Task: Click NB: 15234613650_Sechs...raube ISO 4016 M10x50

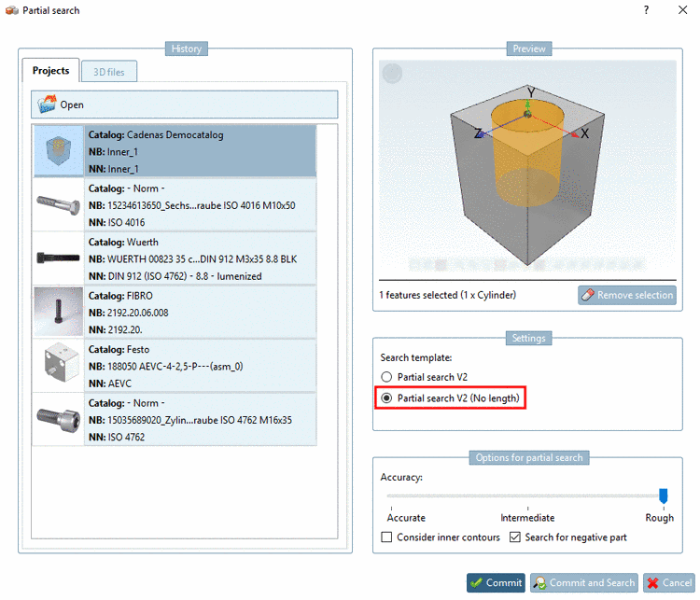Action: [x=192, y=205]
